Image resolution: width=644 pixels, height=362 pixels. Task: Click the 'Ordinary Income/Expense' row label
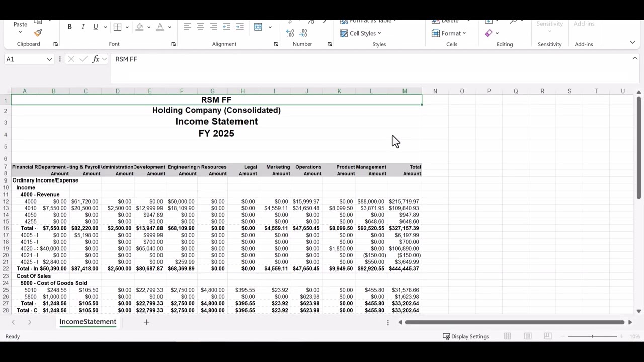[x=45, y=180]
